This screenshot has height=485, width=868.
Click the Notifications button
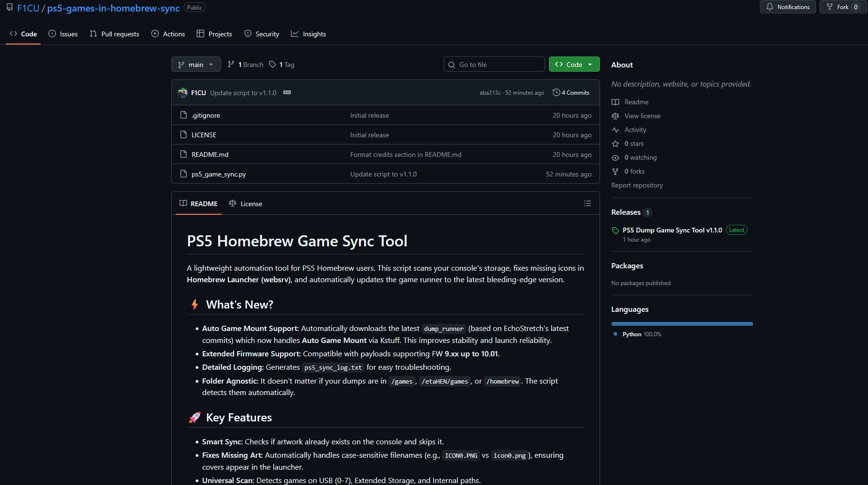pyautogui.click(x=788, y=7)
